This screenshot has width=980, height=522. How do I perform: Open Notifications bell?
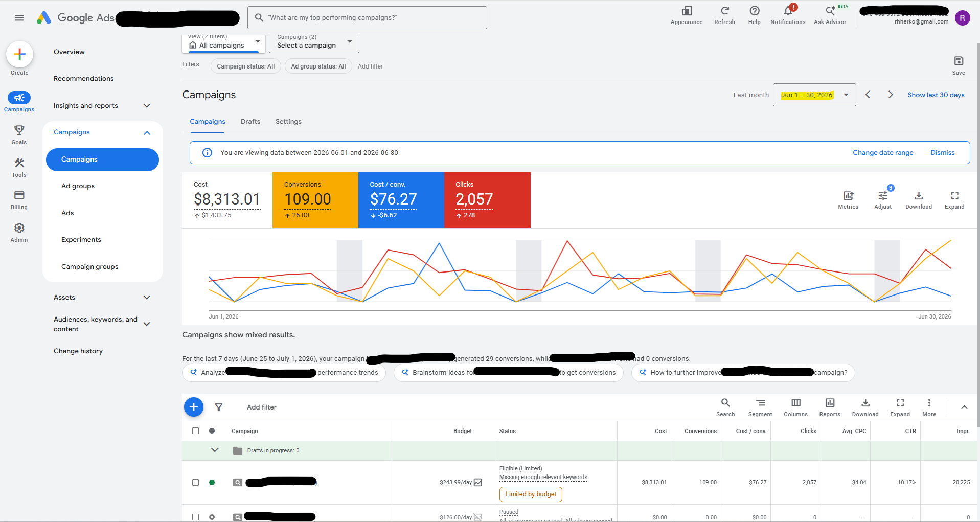(788, 15)
